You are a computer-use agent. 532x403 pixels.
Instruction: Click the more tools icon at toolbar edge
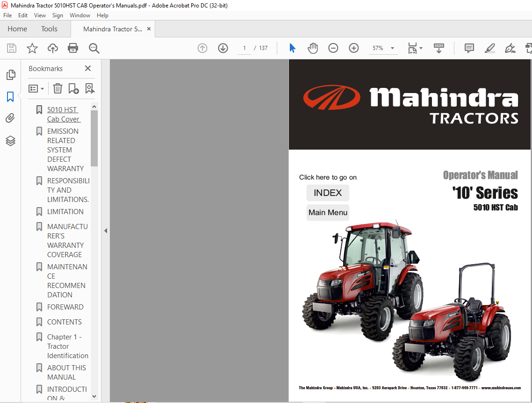click(x=529, y=48)
